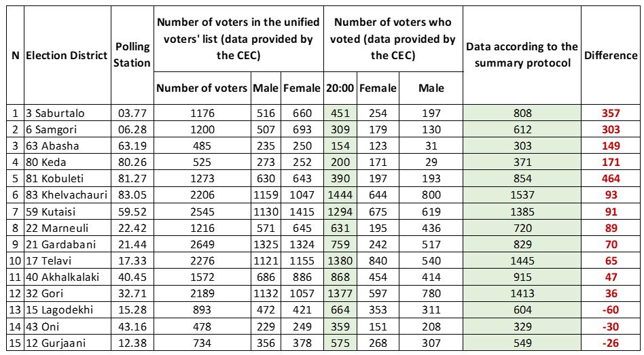Select row number 8 cell
This screenshot has height=355, width=644.
click(15, 228)
